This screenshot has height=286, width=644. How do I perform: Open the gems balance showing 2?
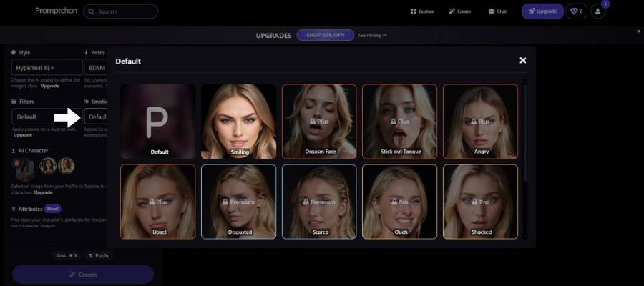coord(576,11)
